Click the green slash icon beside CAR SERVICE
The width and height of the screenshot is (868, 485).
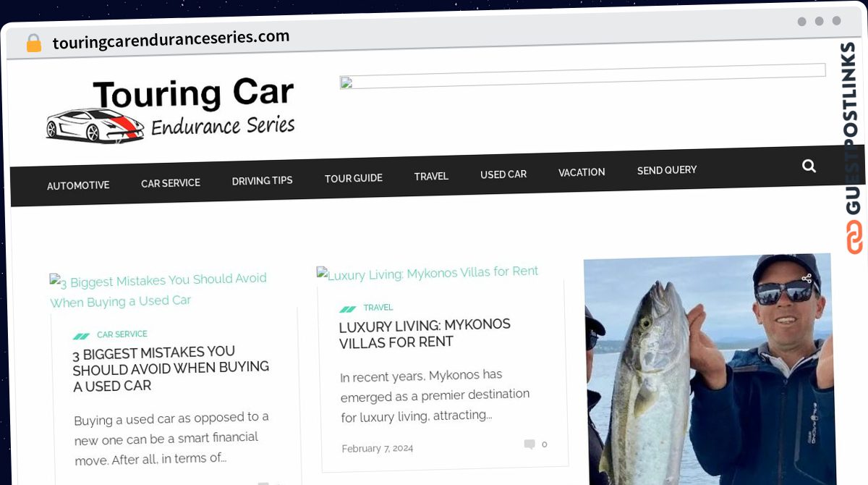[81, 336]
